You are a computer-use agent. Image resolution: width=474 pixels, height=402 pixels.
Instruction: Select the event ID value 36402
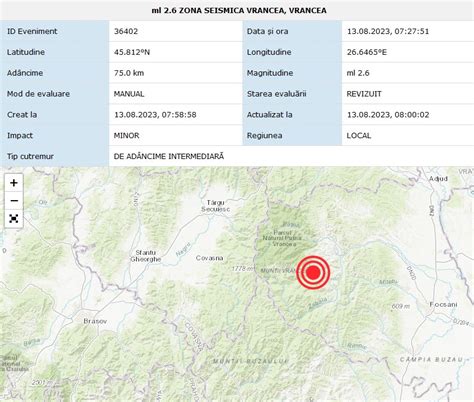[x=126, y=31]
